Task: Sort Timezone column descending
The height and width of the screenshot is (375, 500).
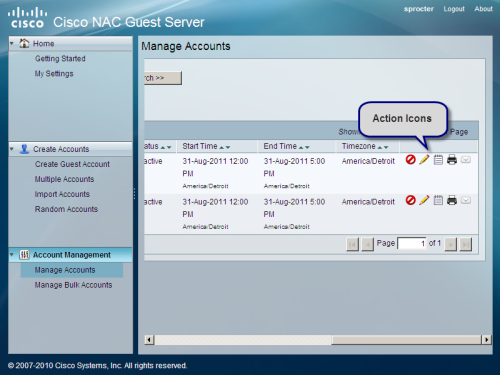Action: coord(386,147)
